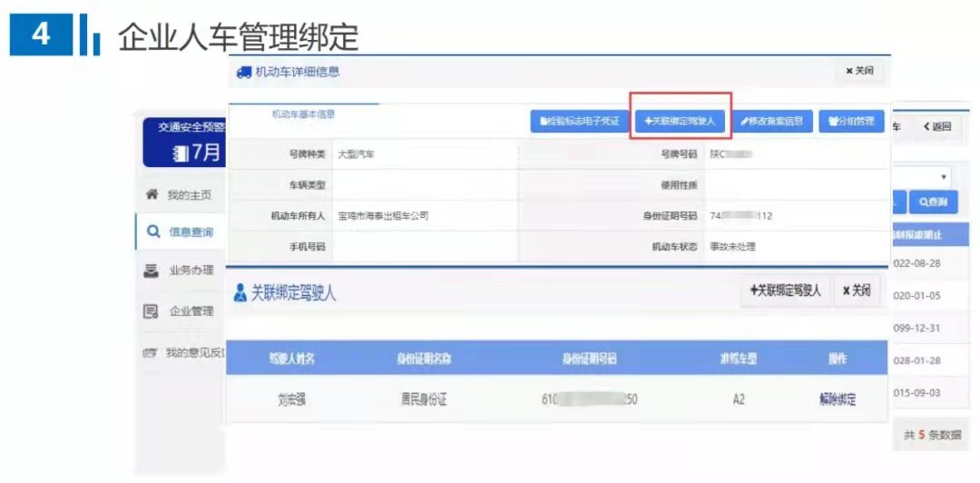980x483 pixels.
Task: Click 号牌种类 field label
Action: click(x=306, y=153)
